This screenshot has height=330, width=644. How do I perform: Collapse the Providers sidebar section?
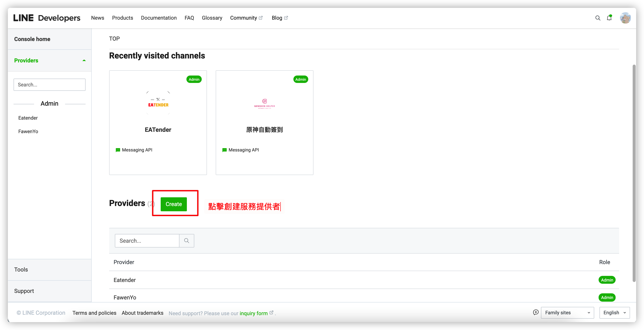[x=84, y=60]
